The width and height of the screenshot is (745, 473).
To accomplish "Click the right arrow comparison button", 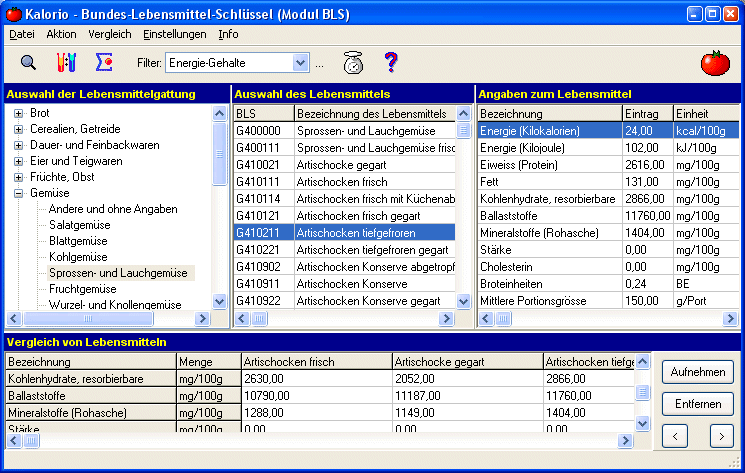I will point(721,436).
